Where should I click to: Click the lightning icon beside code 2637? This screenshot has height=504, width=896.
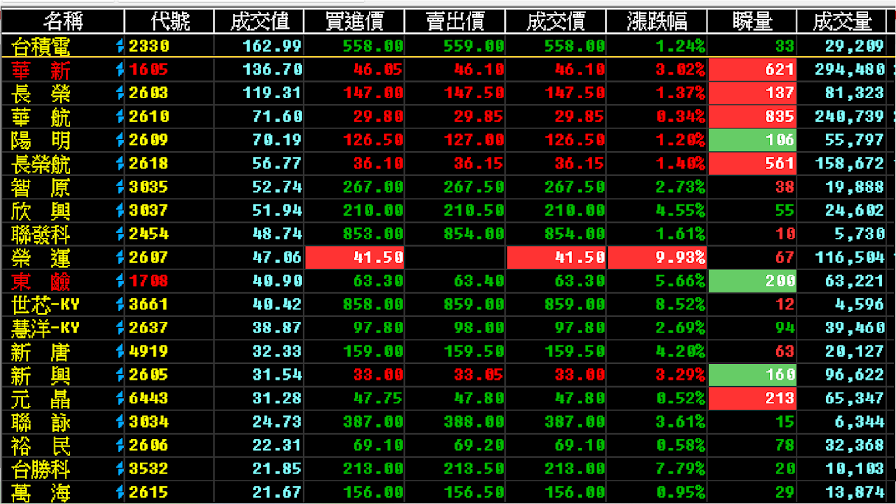coord(120,327)
